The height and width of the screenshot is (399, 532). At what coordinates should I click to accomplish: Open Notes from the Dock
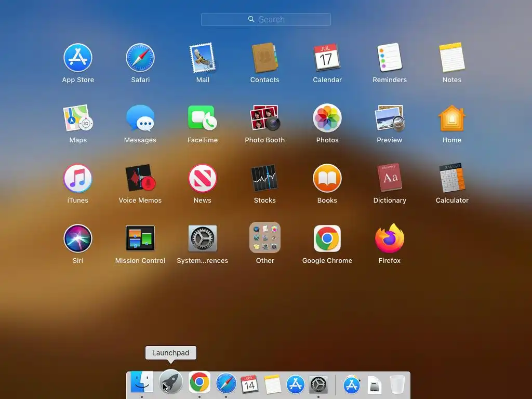tap(272, 384)
